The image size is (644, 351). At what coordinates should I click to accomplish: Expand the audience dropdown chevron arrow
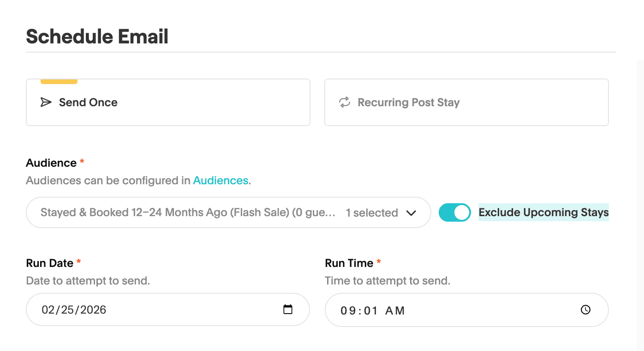(411, 213)
